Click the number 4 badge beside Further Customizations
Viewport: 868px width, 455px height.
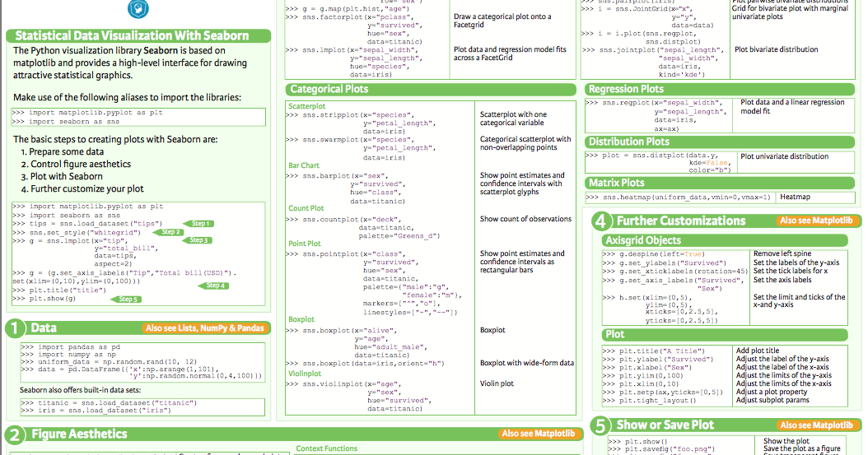pyautogui.click(x=601, y=221)
